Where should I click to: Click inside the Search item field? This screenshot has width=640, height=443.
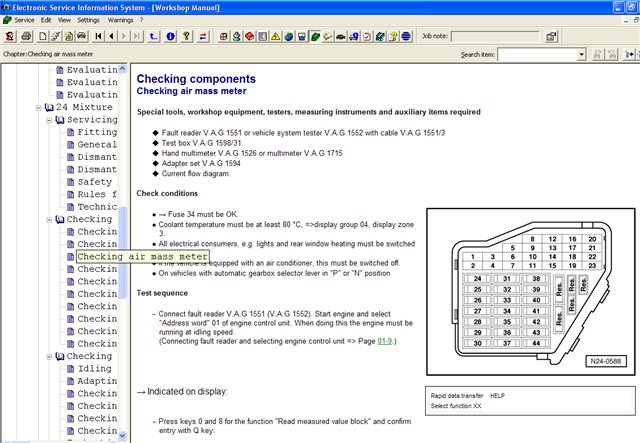[538, 54]
